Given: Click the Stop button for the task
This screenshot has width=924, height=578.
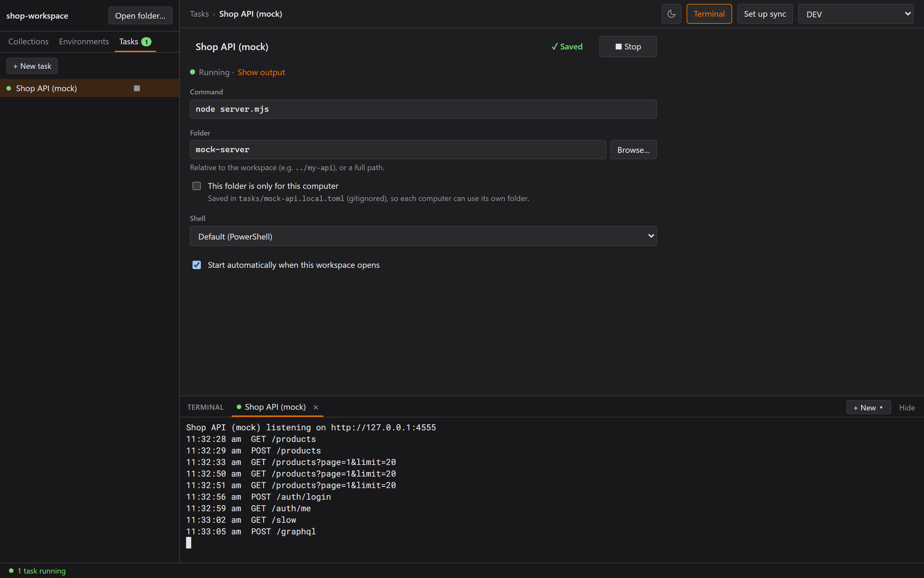Looking at the screenshot, I should [628, 47].
